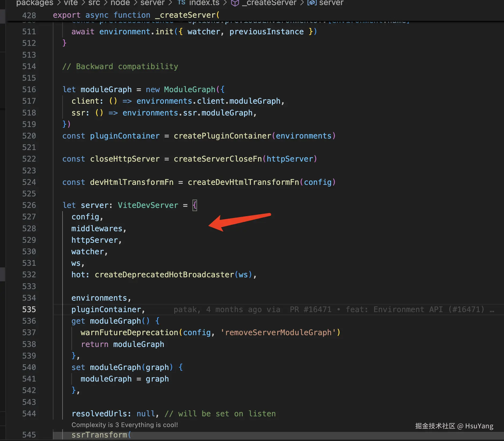Click the TS file icon in breadcrumb
The height and width of the screenshot is (441, 504).
pyautogui.click(x=181, y=3)
